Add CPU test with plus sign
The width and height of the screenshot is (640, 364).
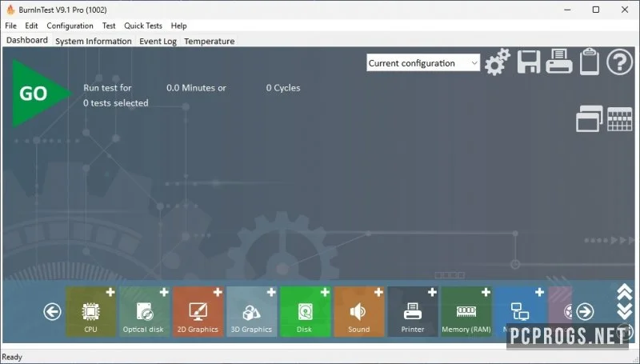(110, 292)
